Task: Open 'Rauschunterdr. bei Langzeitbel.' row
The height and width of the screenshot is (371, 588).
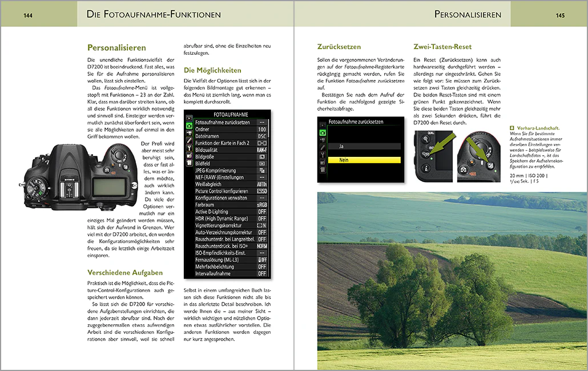Action: tap(231, 239)
